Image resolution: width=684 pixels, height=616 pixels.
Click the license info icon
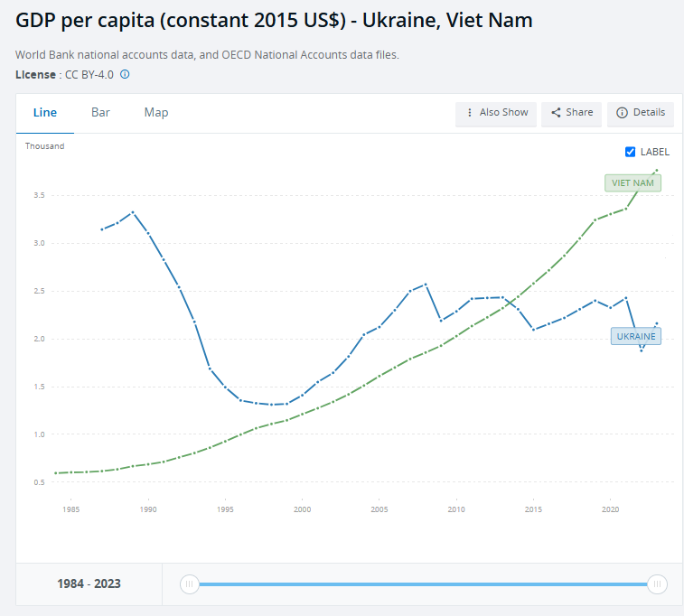click(x=125, y=74)
